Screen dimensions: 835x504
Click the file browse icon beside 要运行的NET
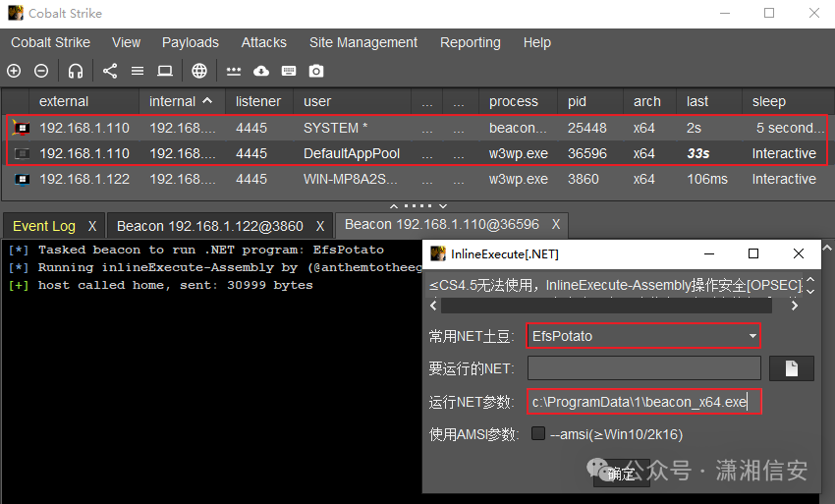[x=792, y=368]
